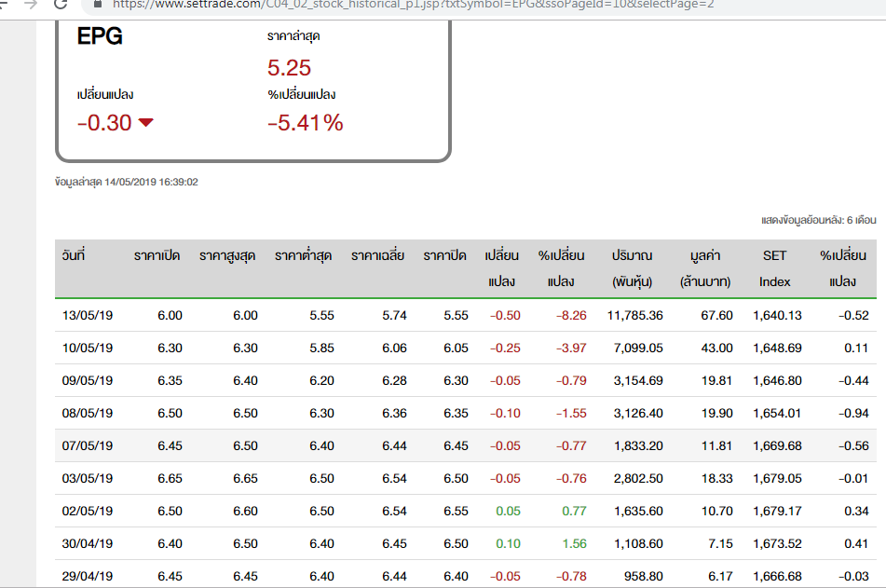
Task: Click the percent change -5.41%
Action: [x=306, y=123]
